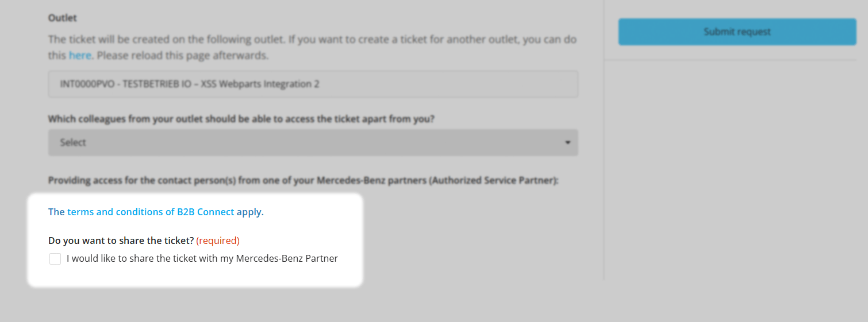Click the 'Which colleagues from your outlet' label
The width and height of the screenshot is (868, 322).
click(241, 119)
